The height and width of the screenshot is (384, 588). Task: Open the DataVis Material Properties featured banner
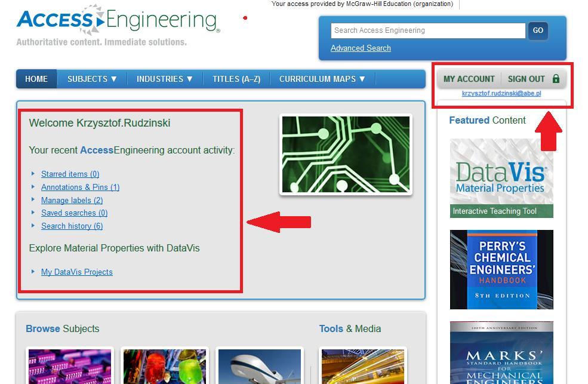coord(501,178)
